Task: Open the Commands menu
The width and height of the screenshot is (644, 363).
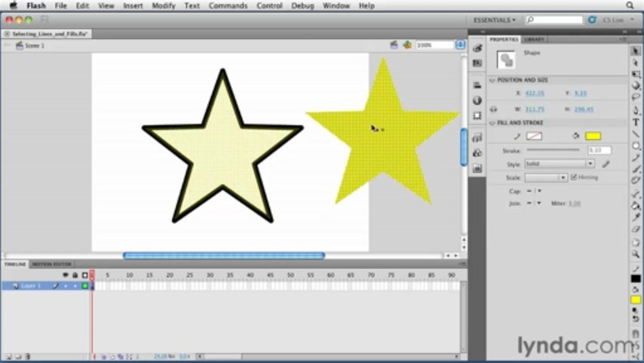Action: [228, 6]
